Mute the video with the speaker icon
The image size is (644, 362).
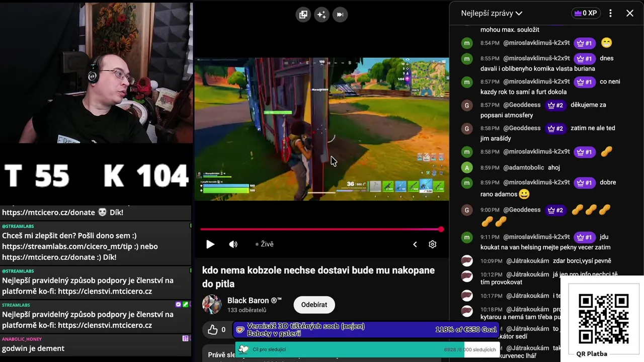point(233,244)
